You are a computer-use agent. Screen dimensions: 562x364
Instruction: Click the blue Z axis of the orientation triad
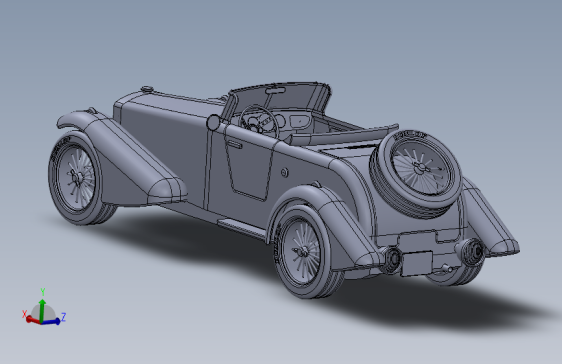52,321
